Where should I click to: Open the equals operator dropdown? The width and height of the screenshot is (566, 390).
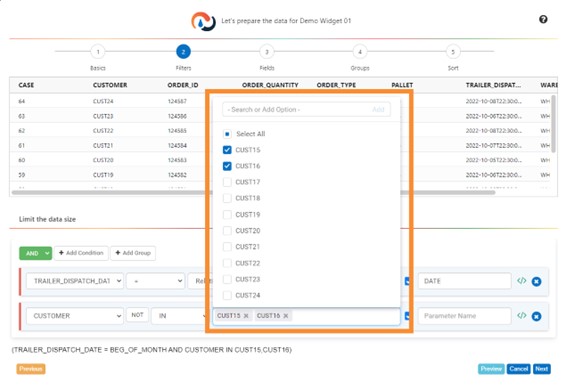click(156, 281)
